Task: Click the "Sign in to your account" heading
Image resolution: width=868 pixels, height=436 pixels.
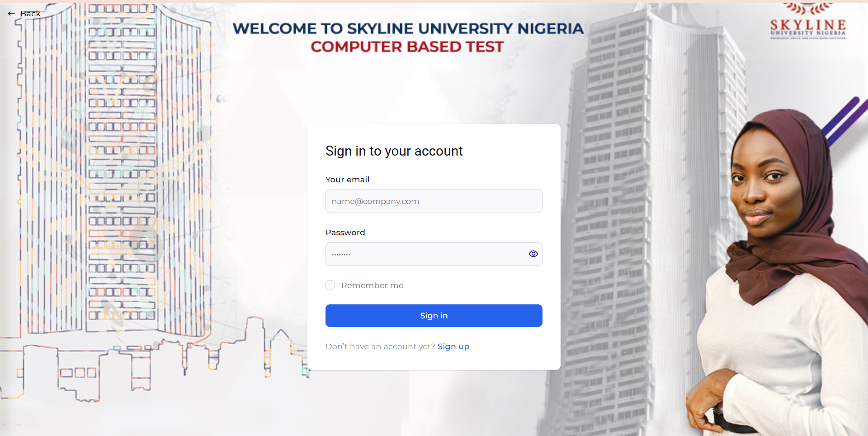Action: click(x=394, y=151)
